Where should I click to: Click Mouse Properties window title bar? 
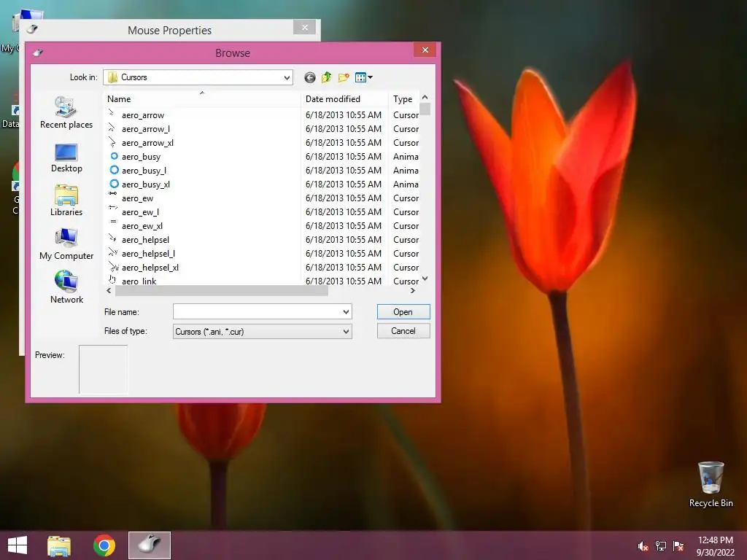pos(169,30)
